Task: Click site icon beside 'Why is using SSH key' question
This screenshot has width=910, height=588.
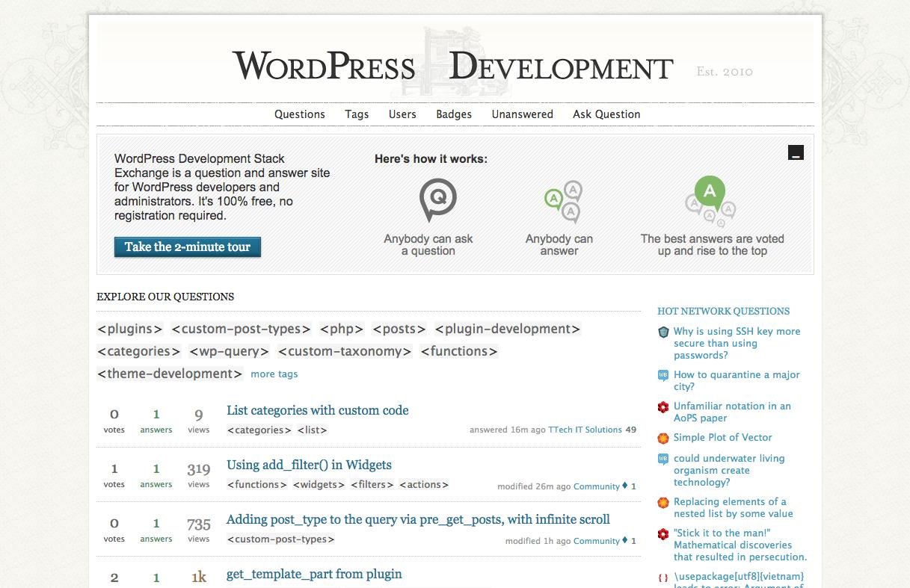Action: tap(662, 332)
